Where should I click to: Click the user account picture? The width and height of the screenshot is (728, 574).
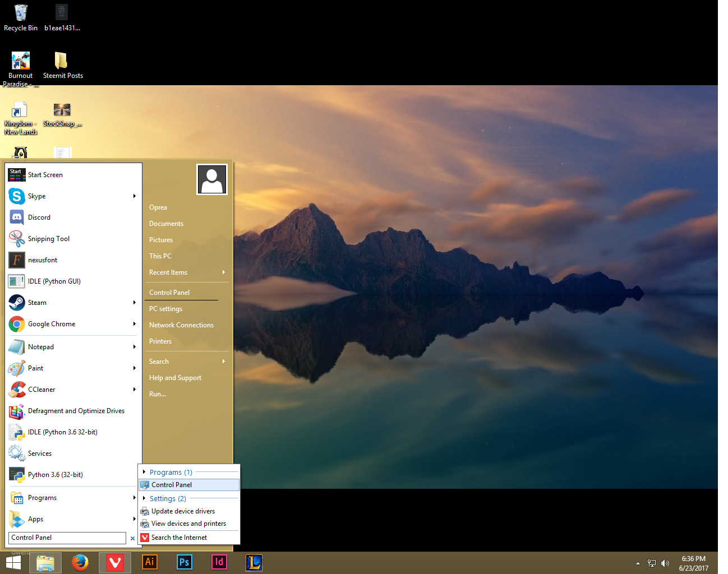pyautogui.click(x=212, y=179)
